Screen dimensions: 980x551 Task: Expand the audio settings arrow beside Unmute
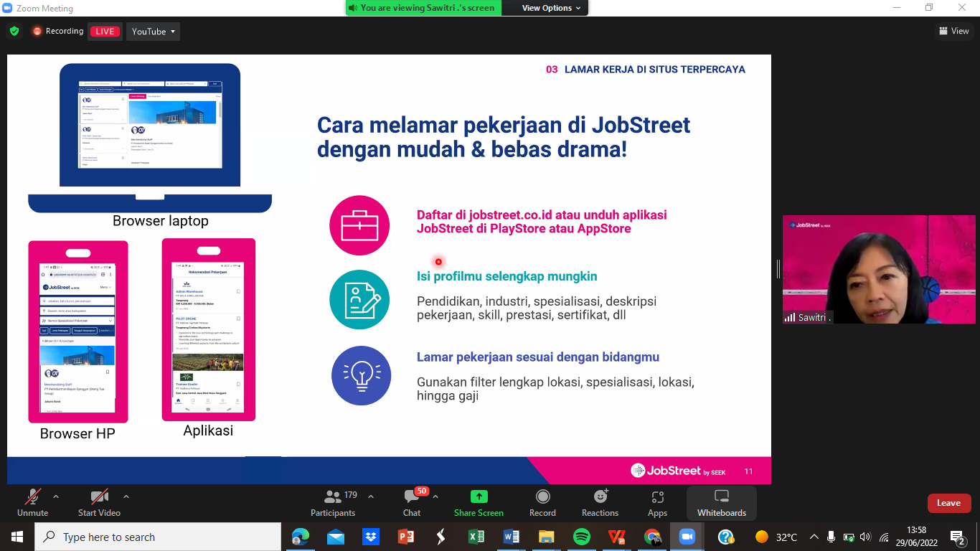pos(56,496)
